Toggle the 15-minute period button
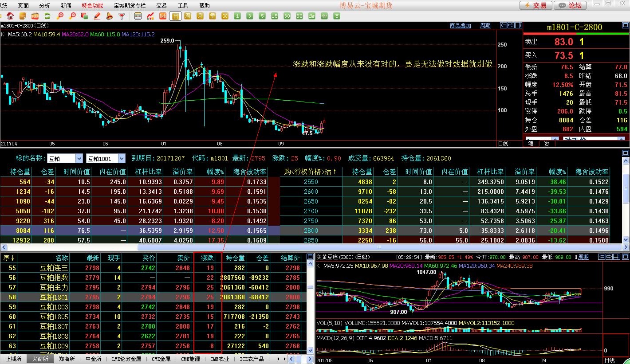The image size is (630, 364). pos(275,16)
